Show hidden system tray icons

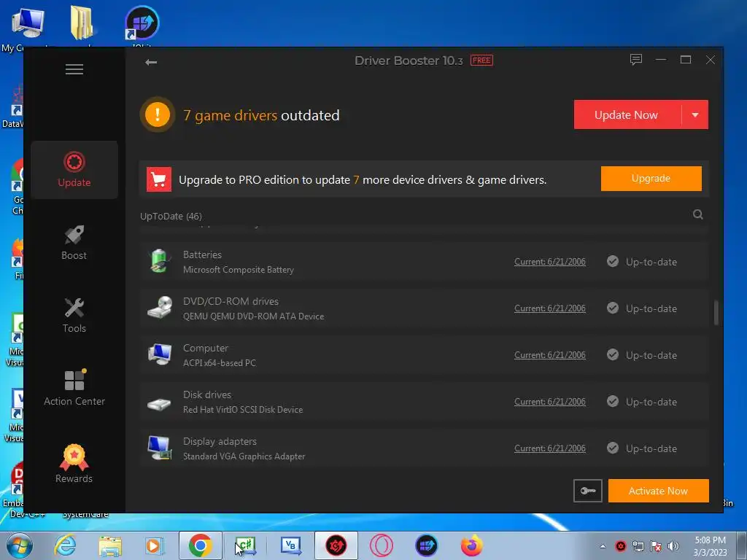(603, 546)
